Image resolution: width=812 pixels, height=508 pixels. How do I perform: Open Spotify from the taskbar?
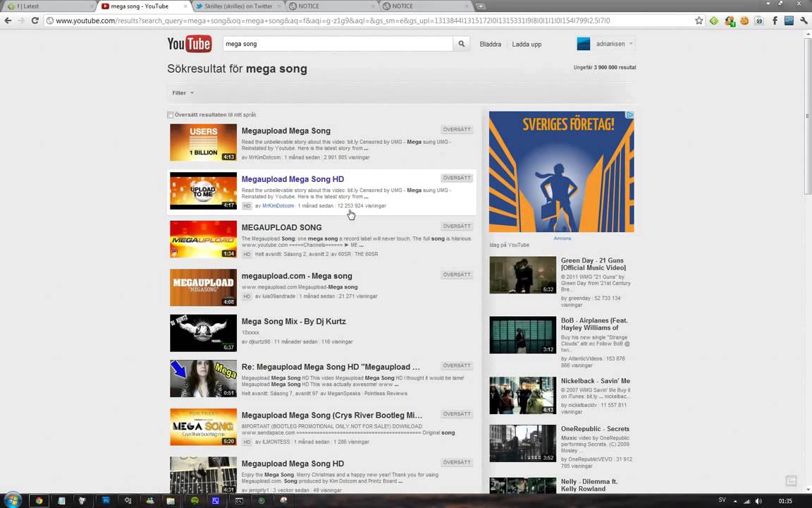click(195, 501)
